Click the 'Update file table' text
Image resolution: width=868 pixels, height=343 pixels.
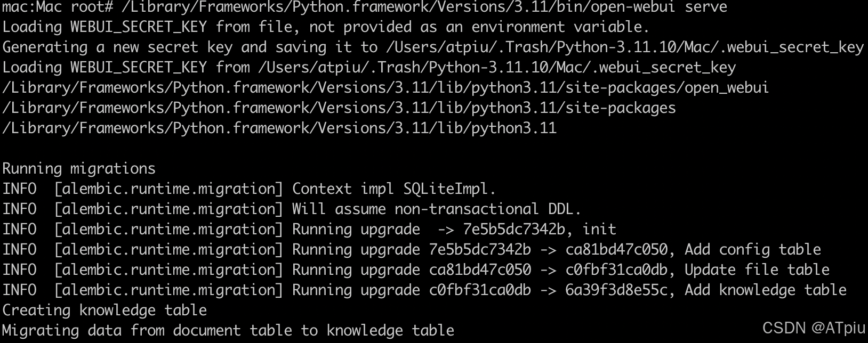[757, 270]
